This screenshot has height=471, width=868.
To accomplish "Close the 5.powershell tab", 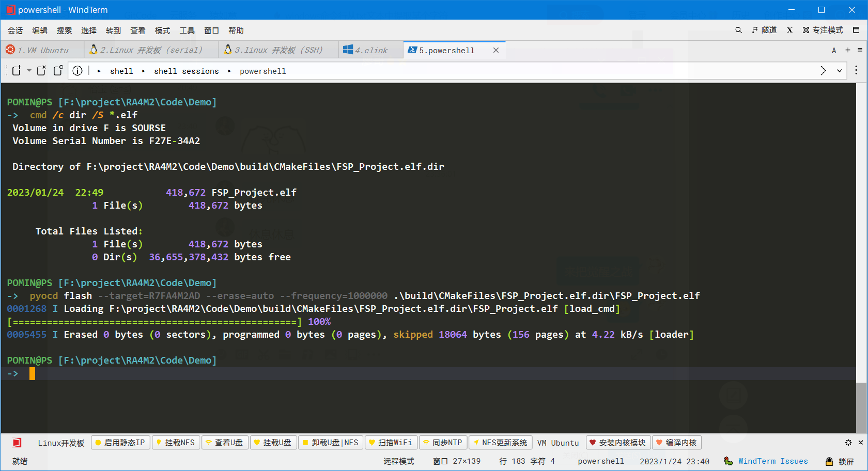I will coord(496,50).
